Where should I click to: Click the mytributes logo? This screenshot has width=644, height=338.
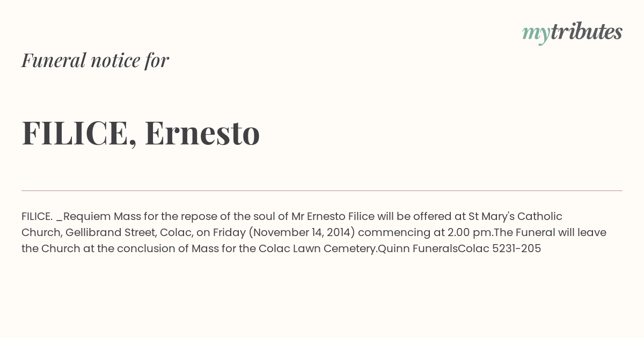tap(572, 33)
